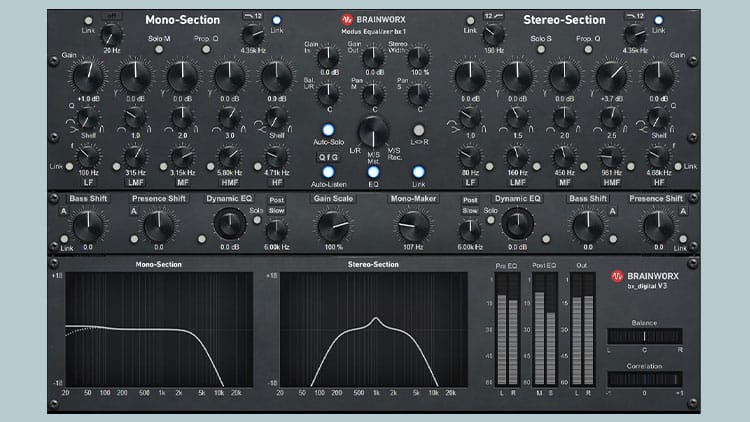
Task: Toggle the Solo M button in Mono-Section
Action: coord(159,49)
